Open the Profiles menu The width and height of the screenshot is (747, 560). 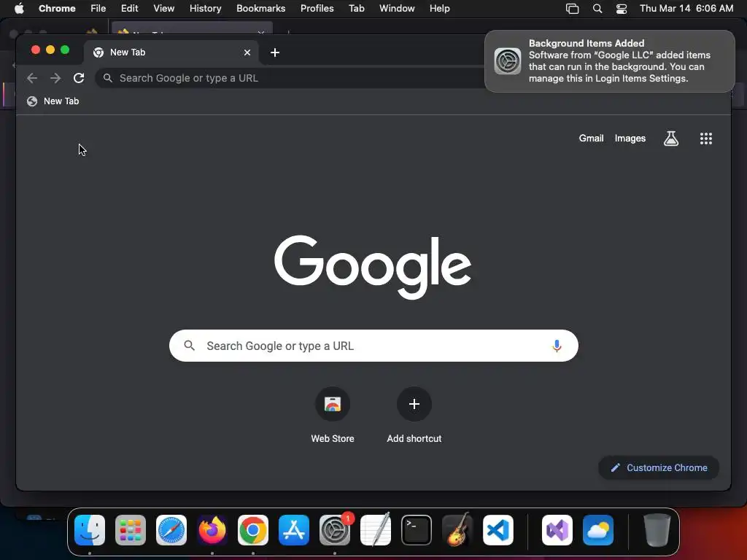[317, 9]
